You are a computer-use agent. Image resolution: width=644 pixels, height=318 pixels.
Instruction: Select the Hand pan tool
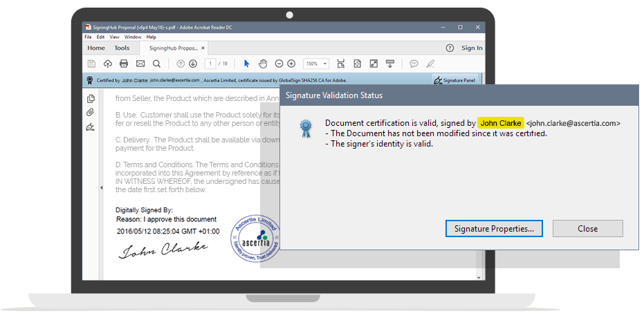pyautogui.click(x=263, y=64)
